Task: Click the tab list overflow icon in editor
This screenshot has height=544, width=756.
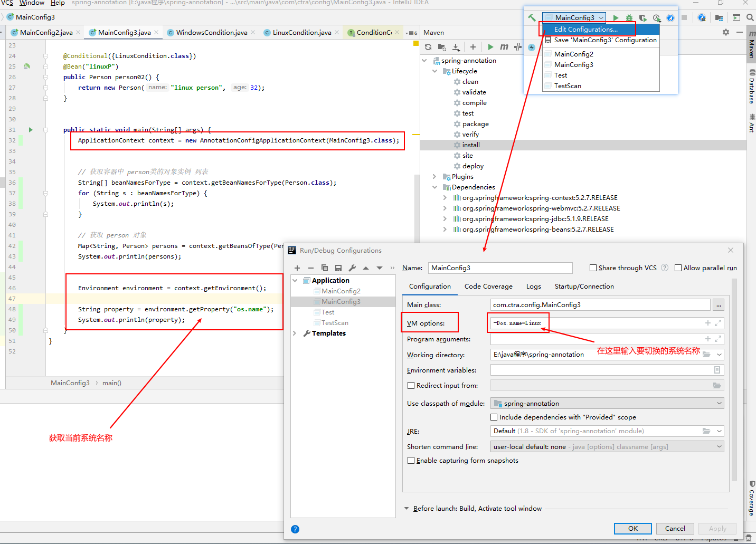Action: [411, 33]
